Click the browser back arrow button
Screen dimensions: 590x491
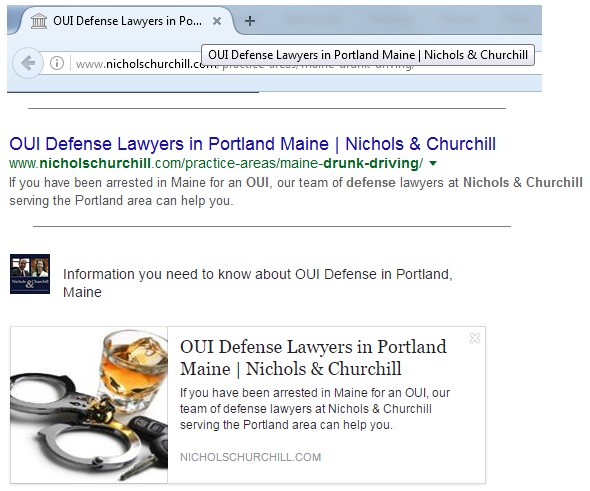click(28, 63)
